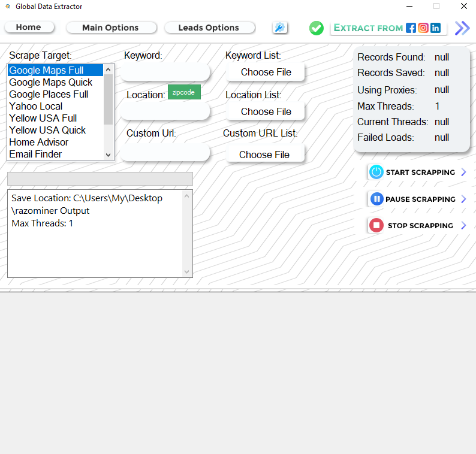This screenshot has height=454, width=476.
Task: Click the Extract From label text
Action: [368, 28]
